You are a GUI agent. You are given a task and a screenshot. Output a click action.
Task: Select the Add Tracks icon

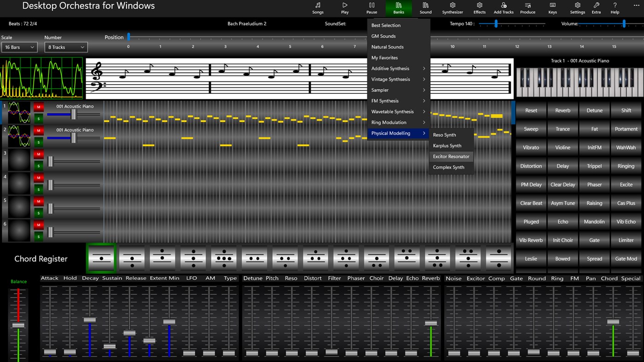click(x=503, y=8)
